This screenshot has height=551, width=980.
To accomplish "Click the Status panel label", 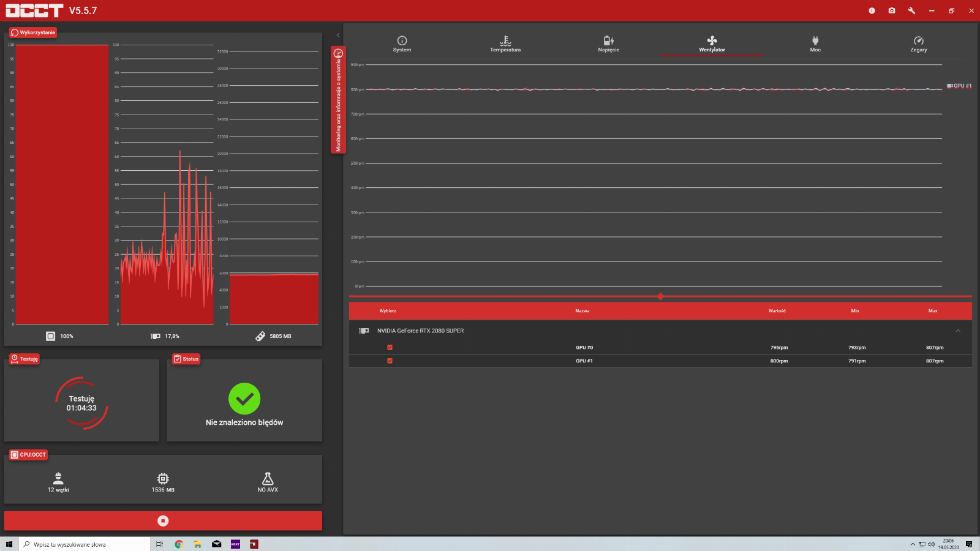I will [x=186, y=359].
